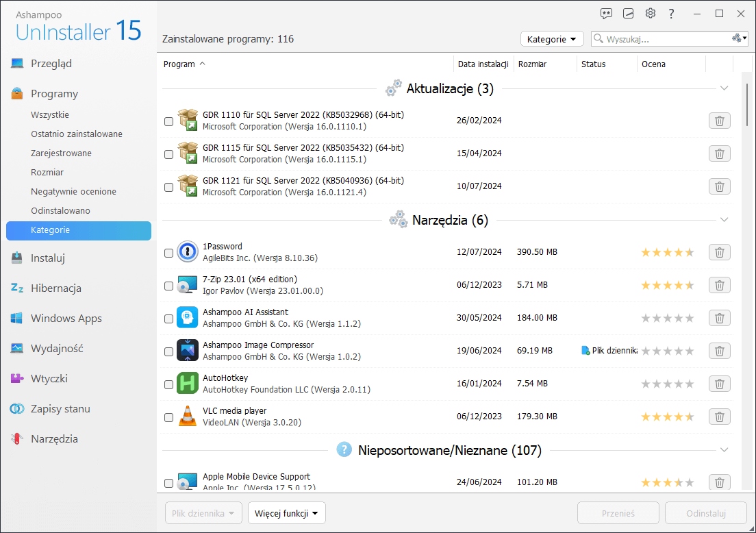Click the Plik dziennika status icon

585,351
